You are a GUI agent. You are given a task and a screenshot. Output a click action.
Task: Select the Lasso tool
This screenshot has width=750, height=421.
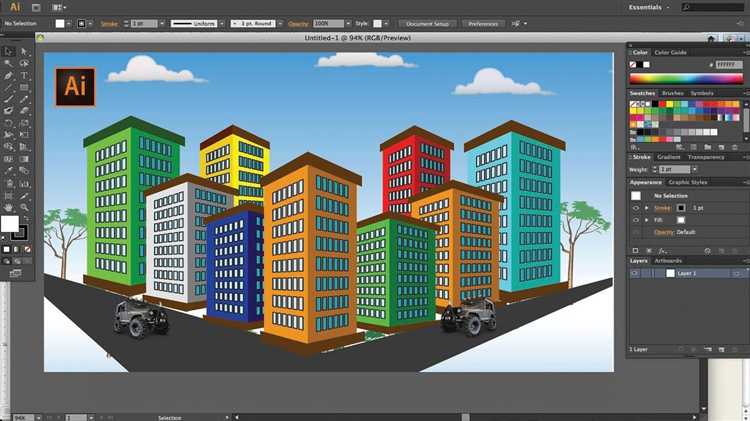click(24, 63)
